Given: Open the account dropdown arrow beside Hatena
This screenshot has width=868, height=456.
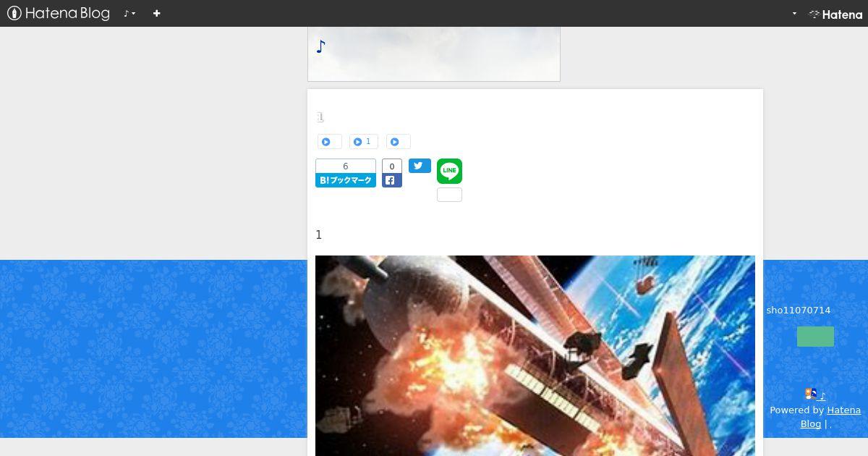Looking at the screenshot, I should click(x=794, y=13).
